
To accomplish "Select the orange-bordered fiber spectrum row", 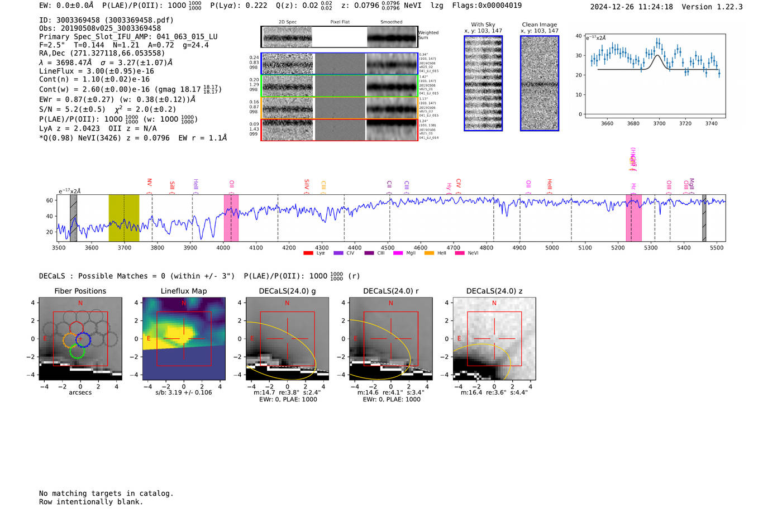I will coord(340,108).
